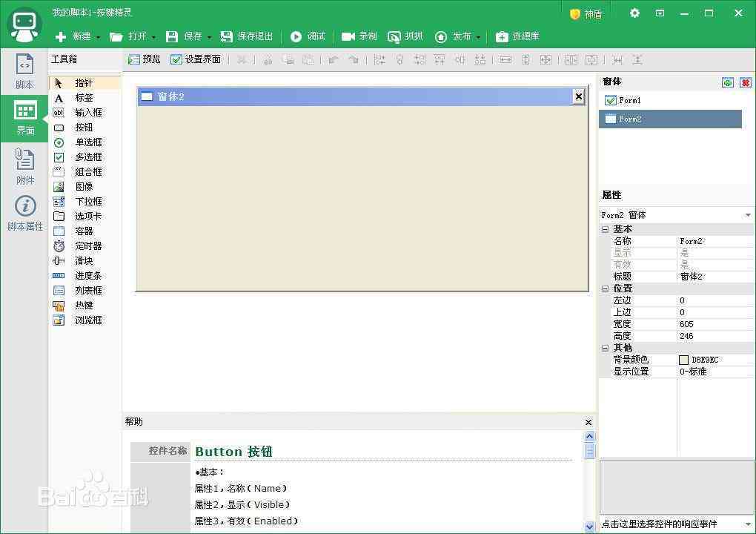Viewport: 756px width, 534px height.
Task: Edit the 宽度 value 605
Action: click(715, 324)
